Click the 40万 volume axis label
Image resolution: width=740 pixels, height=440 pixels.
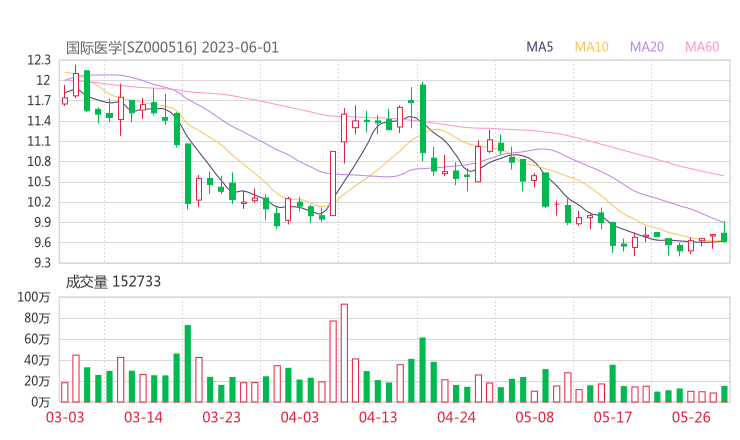(37, 360)
